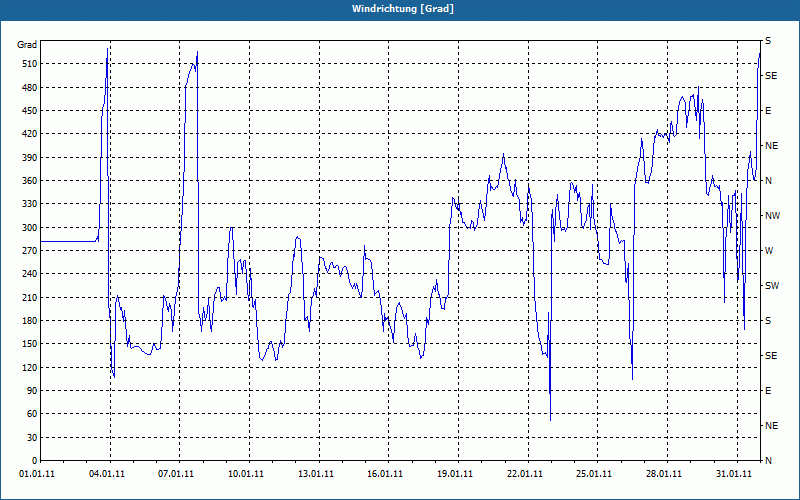Click the date label 01.01.11
The width and height of the screenshot is (800, 500).
point(37,474)
